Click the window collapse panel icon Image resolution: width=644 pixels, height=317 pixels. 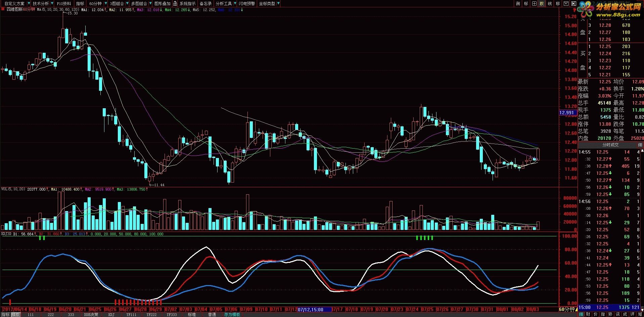pyautogui.click(x=566, y=3)
